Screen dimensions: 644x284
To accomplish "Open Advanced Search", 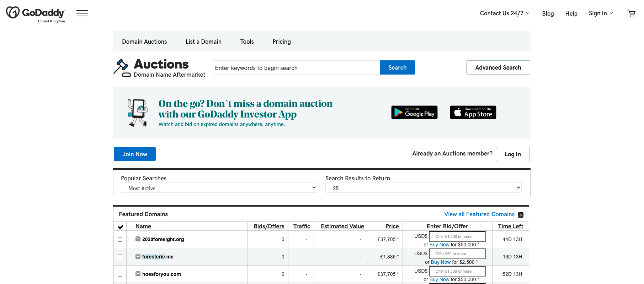I will tap(498, 67).
